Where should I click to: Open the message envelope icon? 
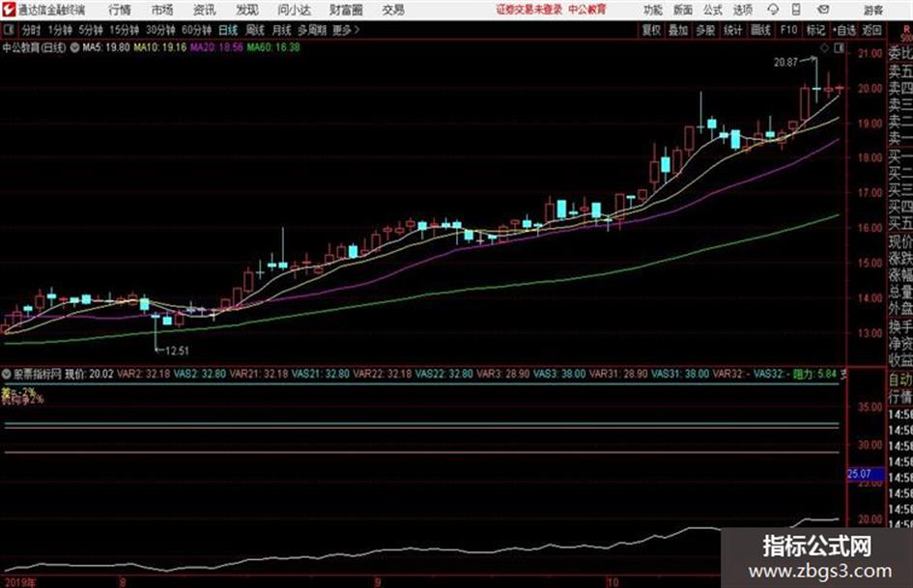[x=823, y=10]
